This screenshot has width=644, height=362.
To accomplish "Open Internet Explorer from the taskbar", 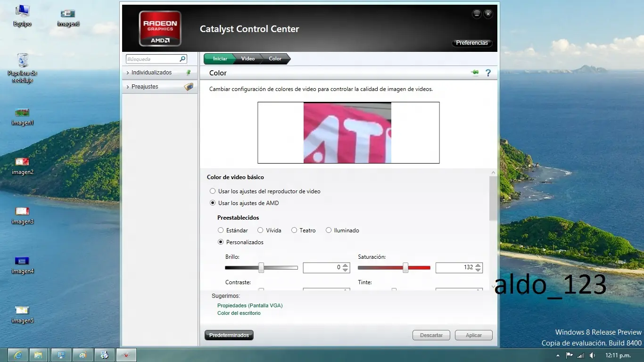I will (18, 354).
